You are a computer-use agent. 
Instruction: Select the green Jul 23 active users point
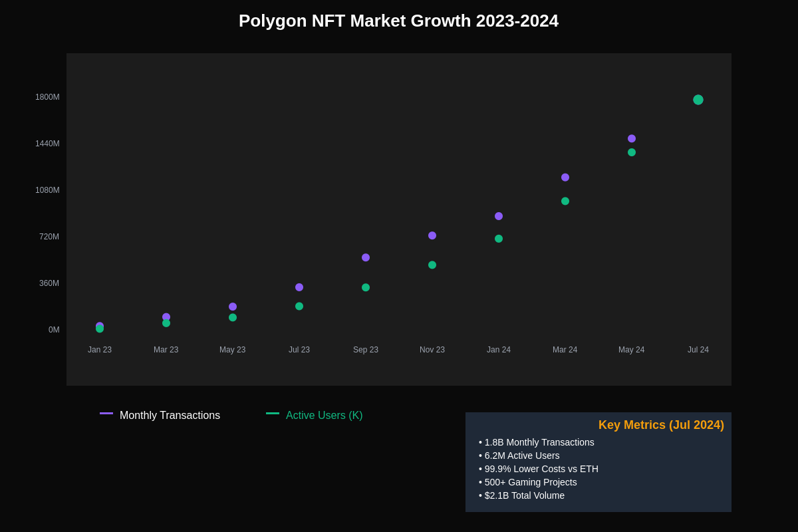(299, 307)
